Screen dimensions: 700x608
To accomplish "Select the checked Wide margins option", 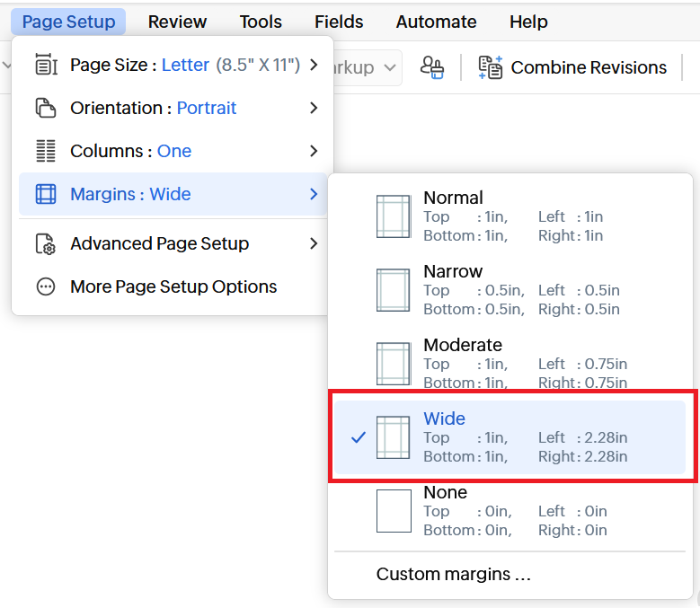I will click(509, 437).
